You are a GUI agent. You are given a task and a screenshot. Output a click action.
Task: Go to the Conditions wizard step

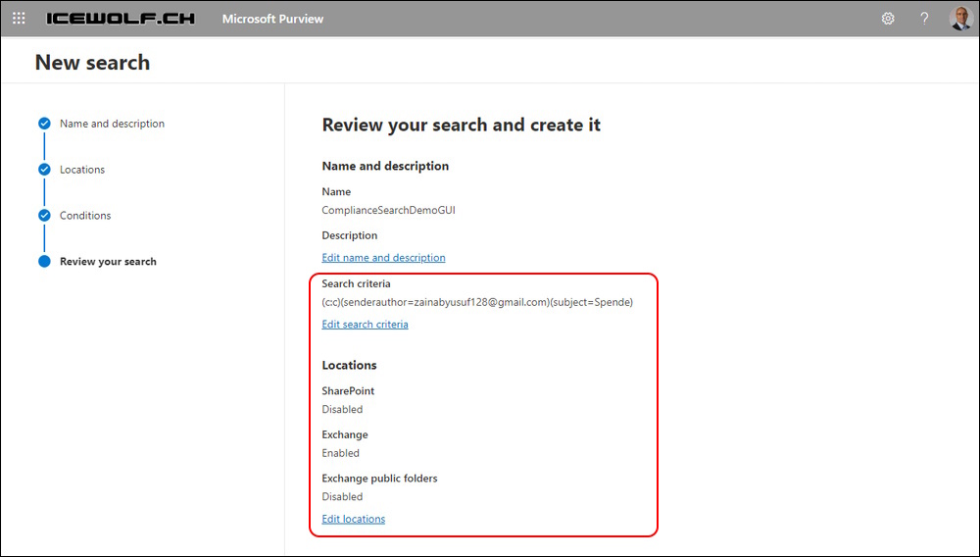(x=85, y=216)
